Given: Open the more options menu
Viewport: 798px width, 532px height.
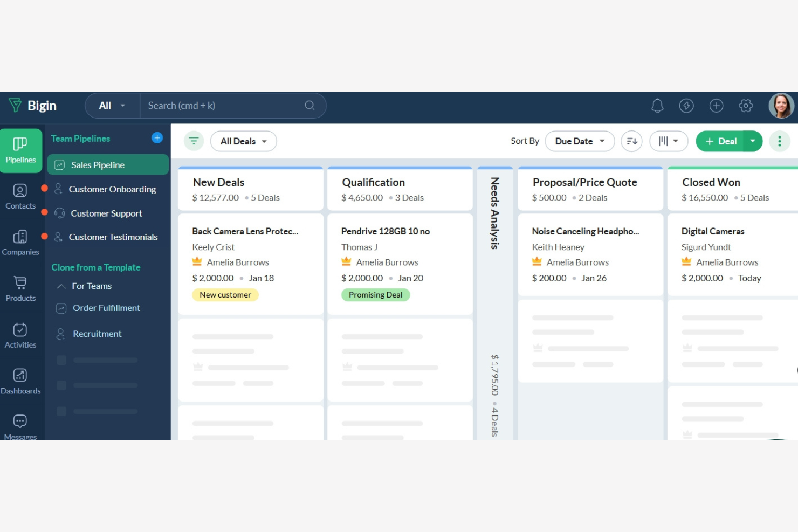Looking at the screenshot, I should tap(780, 141).
